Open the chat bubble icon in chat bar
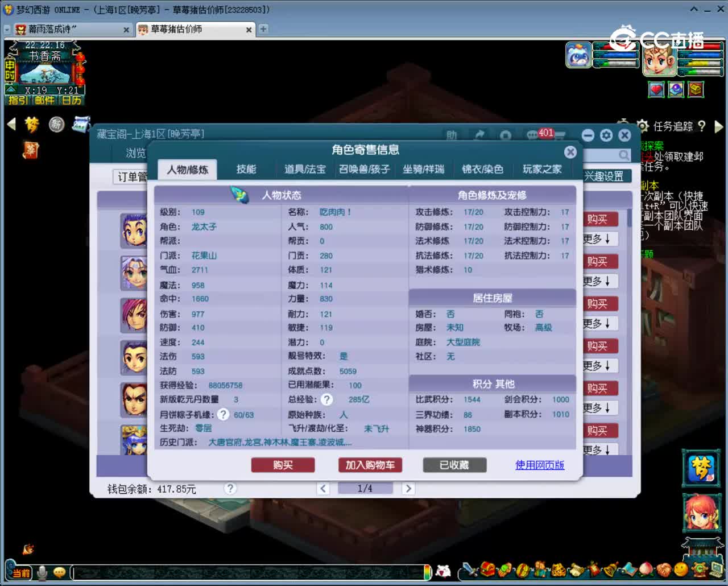Image resolution: width=728 pixels, height=586 pixels. coord(59,572)
